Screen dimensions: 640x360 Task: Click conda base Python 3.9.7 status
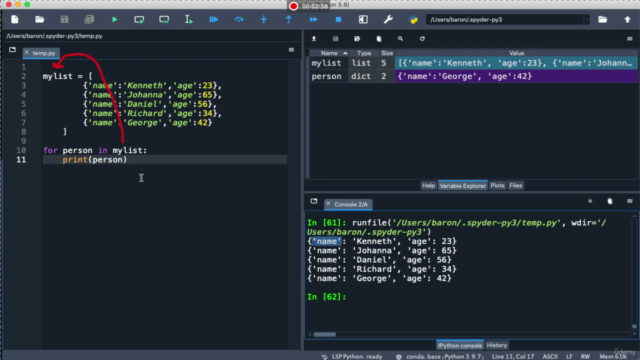439,357
